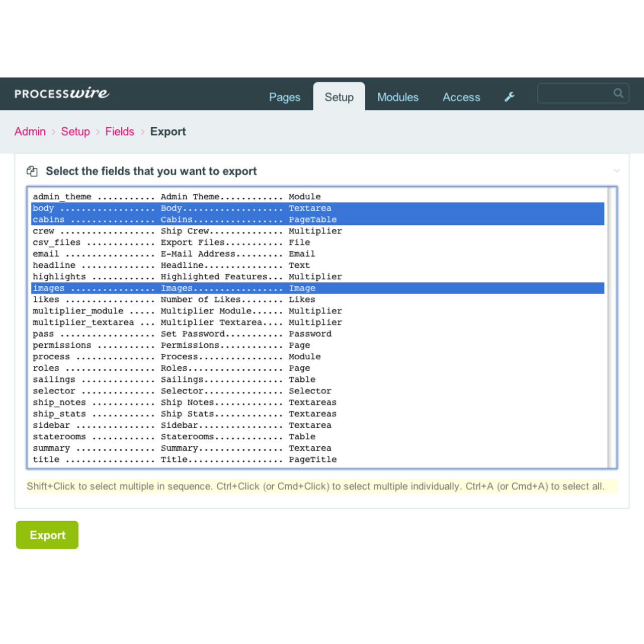Image resolution: width=644 pixels, height=644 pixels.
Task: Select the Setup tab
Action: coord(339,97)
